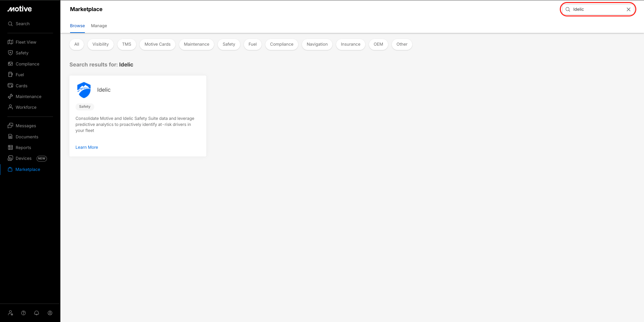Image resolution: width=644 pixels, height=322 pixels.
Task: Click the Documents file icon
Action: point(10,137)
